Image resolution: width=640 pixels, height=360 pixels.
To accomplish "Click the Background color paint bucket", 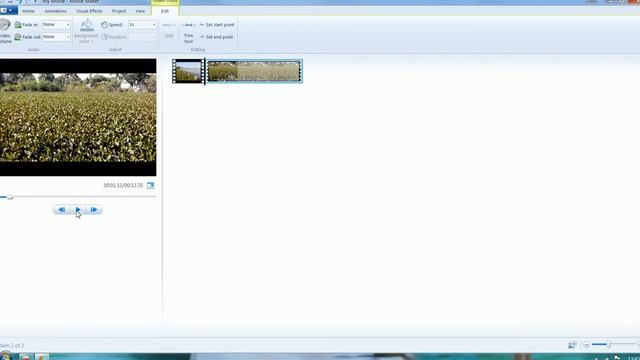I will (87, 25).
